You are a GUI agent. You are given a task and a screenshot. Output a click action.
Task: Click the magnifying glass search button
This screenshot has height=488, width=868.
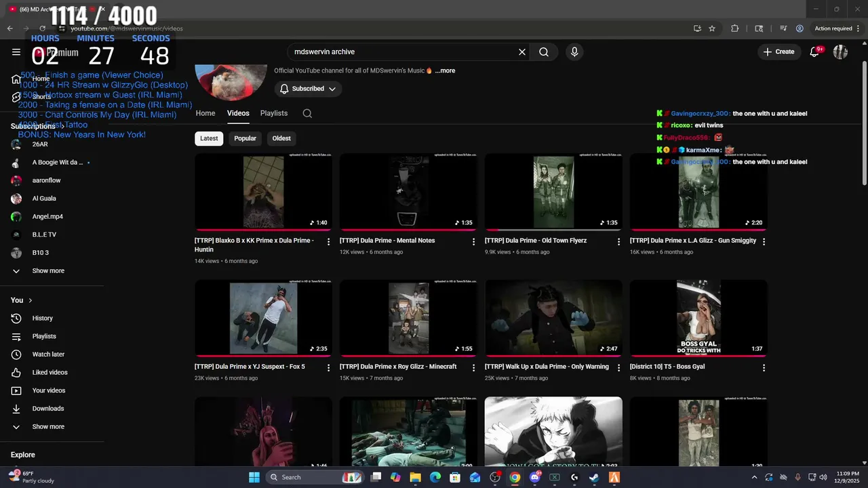pos(544,52)
